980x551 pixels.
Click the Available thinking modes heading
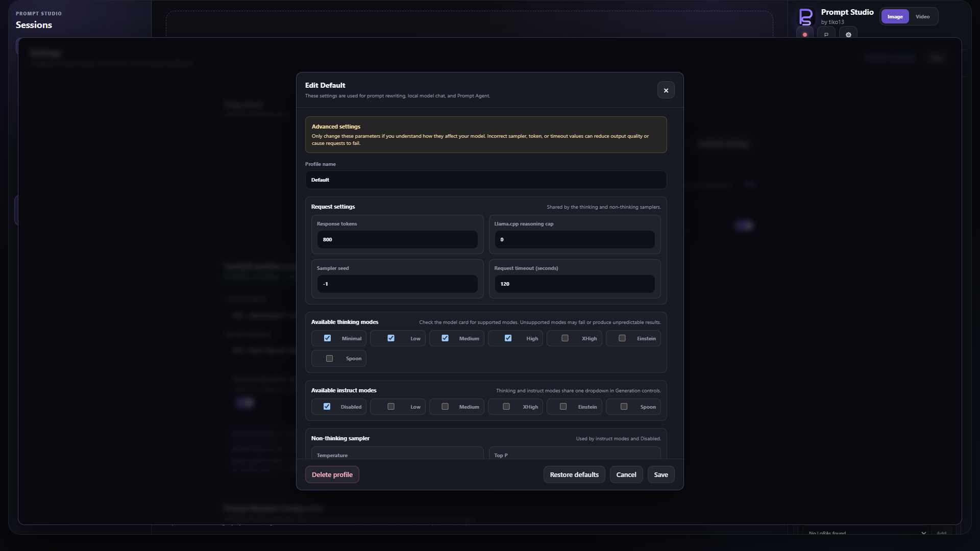tap(345, 322)
